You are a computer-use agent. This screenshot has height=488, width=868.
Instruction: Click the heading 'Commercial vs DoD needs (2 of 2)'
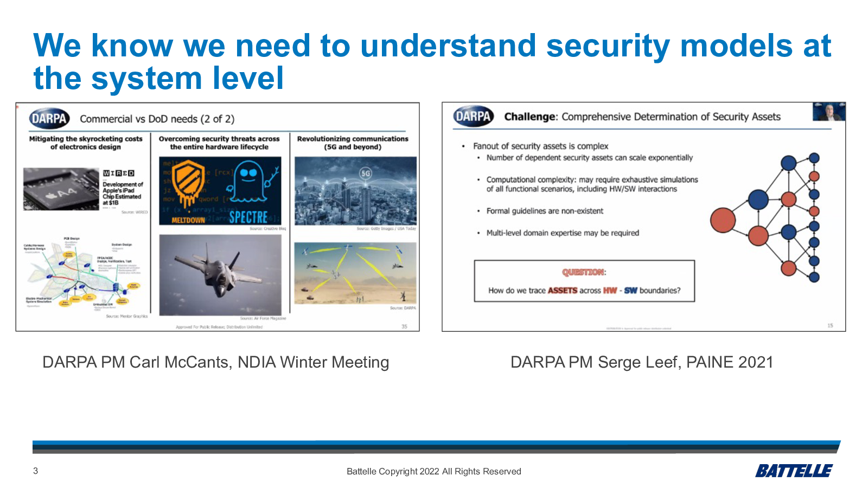(157, 119)
